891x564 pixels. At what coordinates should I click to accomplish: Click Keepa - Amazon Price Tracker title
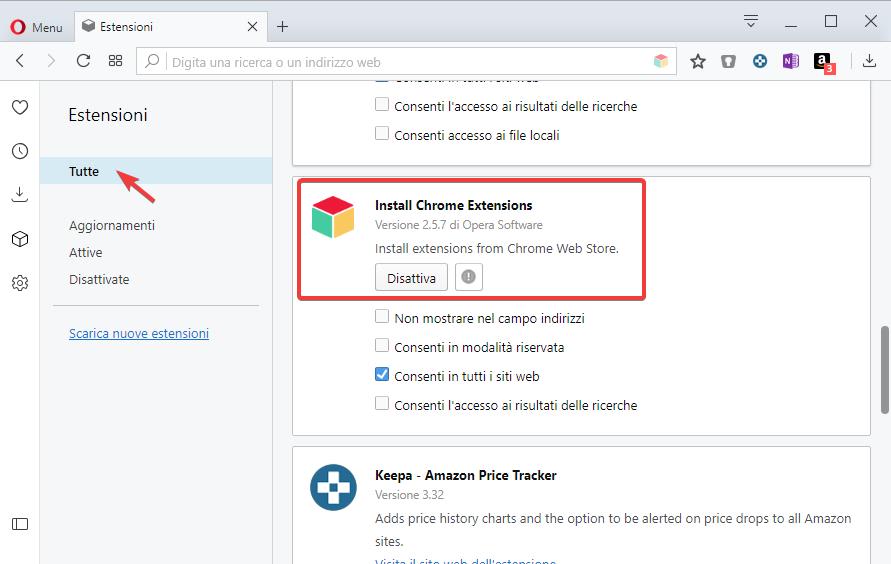(465, 475)
